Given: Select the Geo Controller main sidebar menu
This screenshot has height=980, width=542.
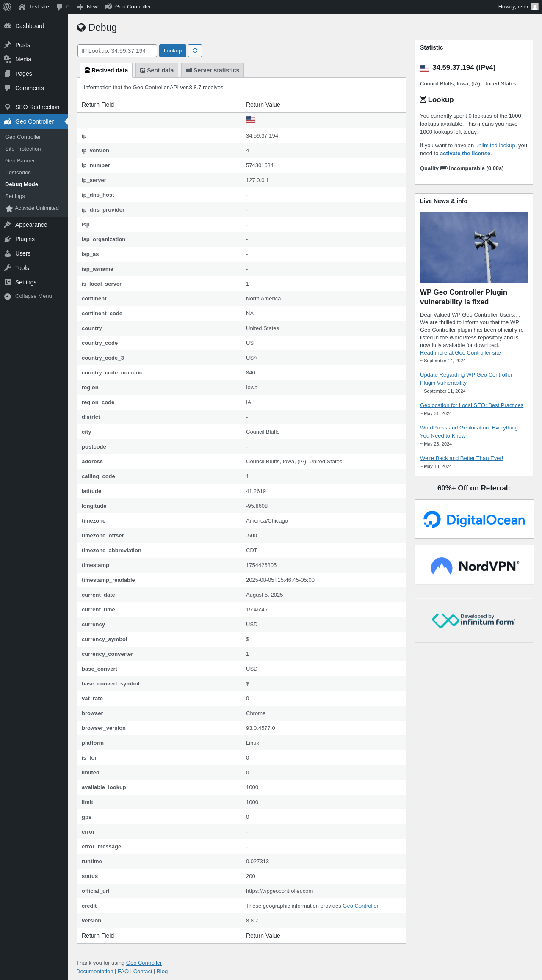Looking at the screenshot, I should tap(34, 121).
